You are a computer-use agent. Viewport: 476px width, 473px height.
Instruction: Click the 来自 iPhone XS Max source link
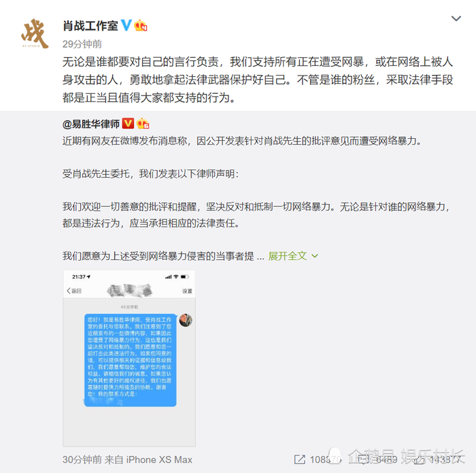click(148, 459)
